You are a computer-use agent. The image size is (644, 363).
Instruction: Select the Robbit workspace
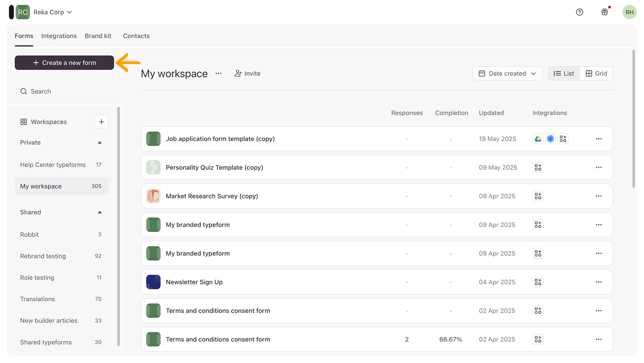click(x=62, y=235)
